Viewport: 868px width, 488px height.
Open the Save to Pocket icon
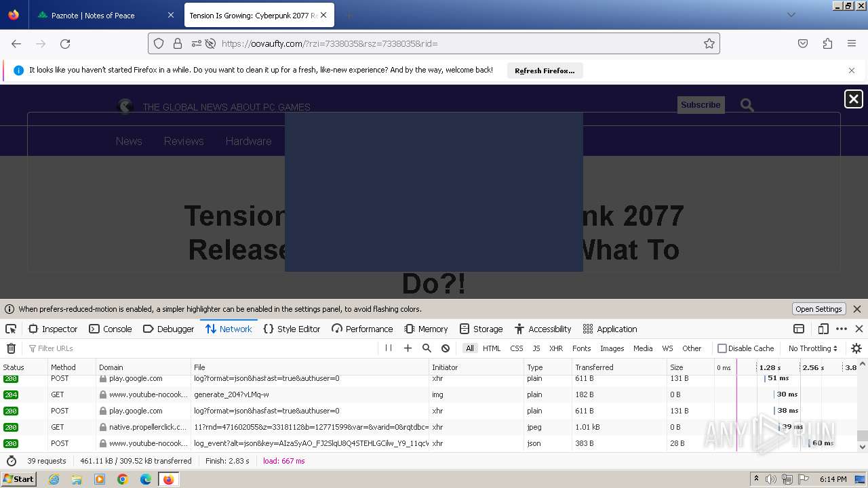[x=803, y=43]
